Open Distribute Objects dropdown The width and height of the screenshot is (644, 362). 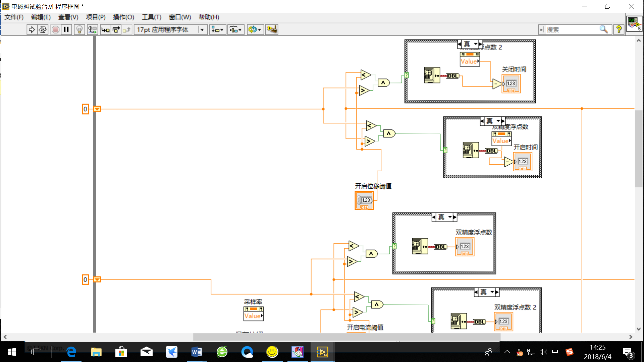tap(235, 30)
